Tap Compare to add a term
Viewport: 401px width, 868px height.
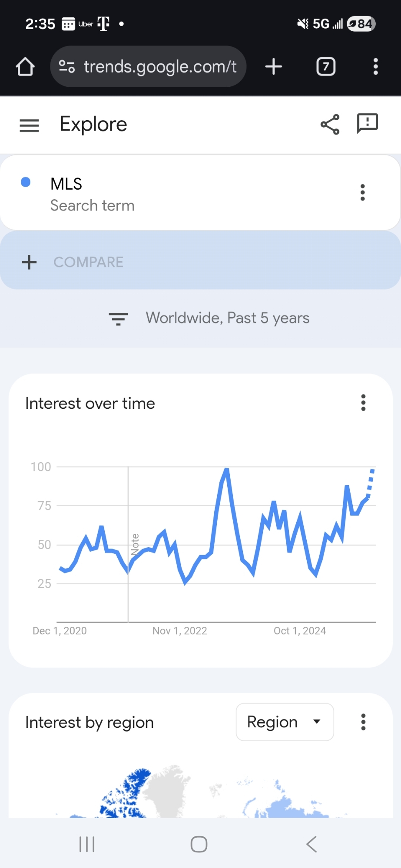pos(88,262)
